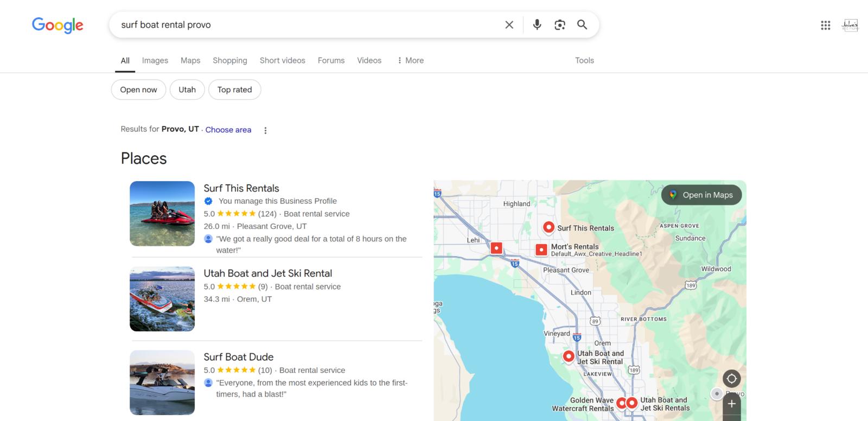Expand the More search categories menu
Screen dimensions: 868x421
[410, 61]
